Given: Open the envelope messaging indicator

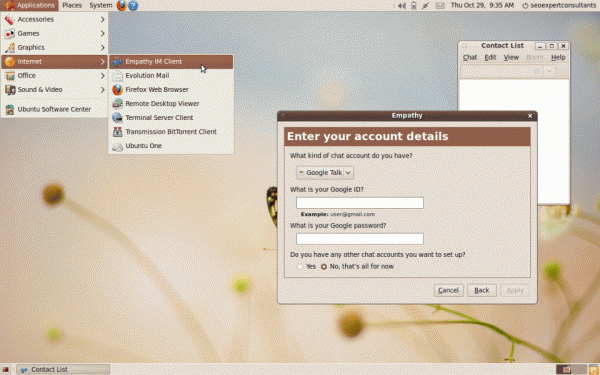Looking at the screenshot, I should tap(440, 5).
